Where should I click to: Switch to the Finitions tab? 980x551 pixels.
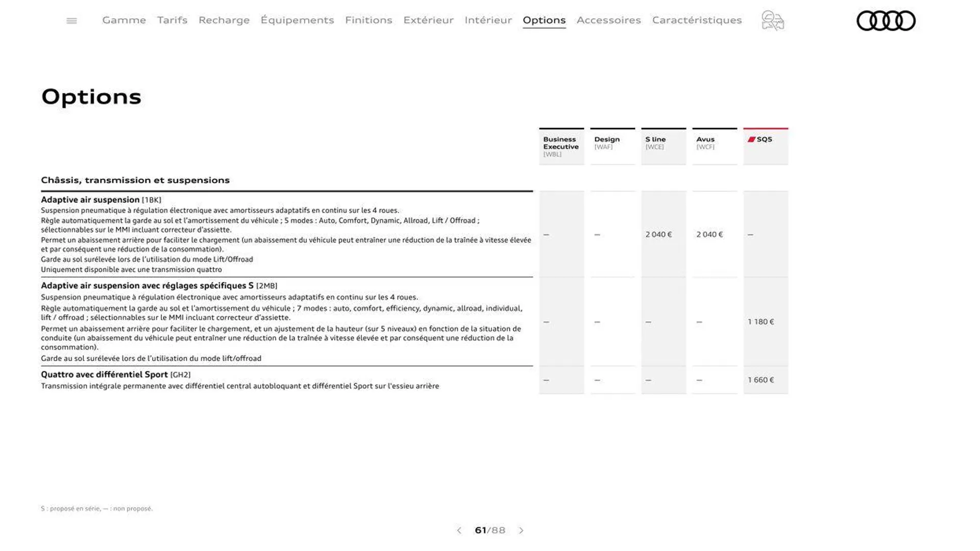pos(369,20)
